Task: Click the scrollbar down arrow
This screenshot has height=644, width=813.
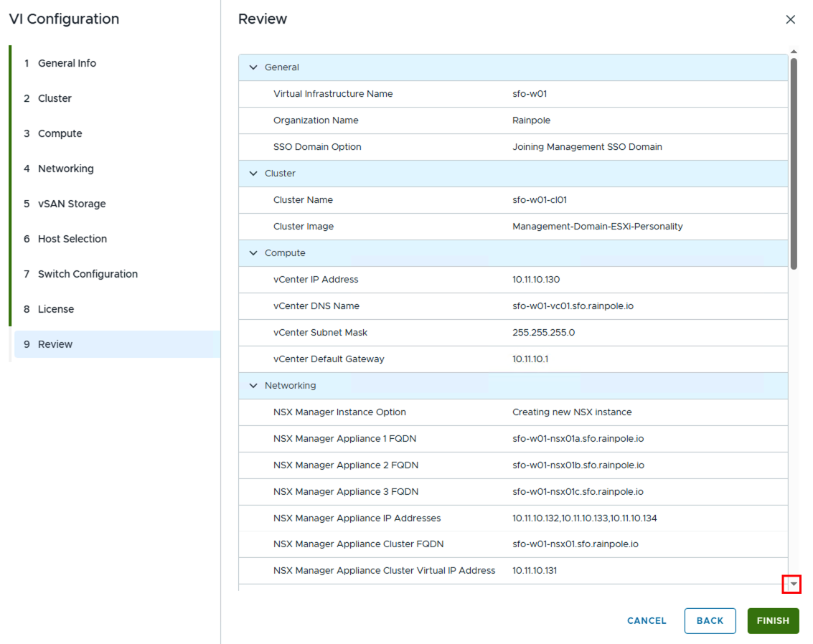Action: click(x=793, y=584)
